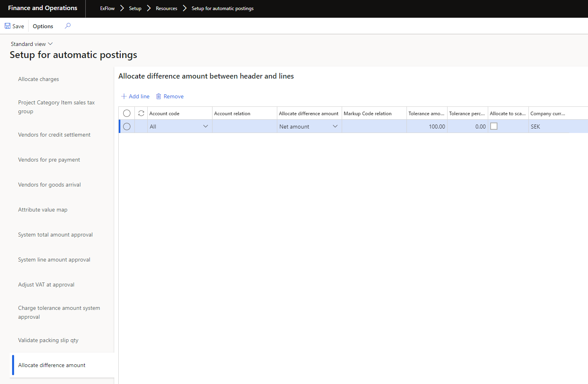
Task: Click the Save button label
Action: click(x=18, y=26)
